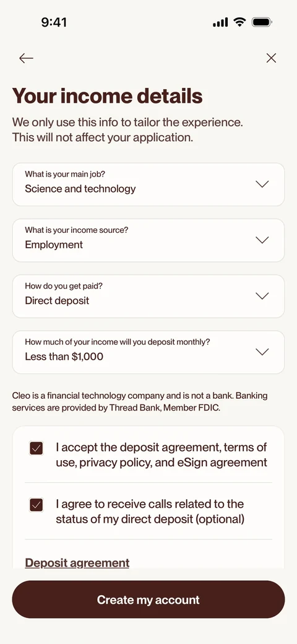The image size is (297, 644).
Task: Open the 'Employment' income source dropdown
Action: click(148, 240)
